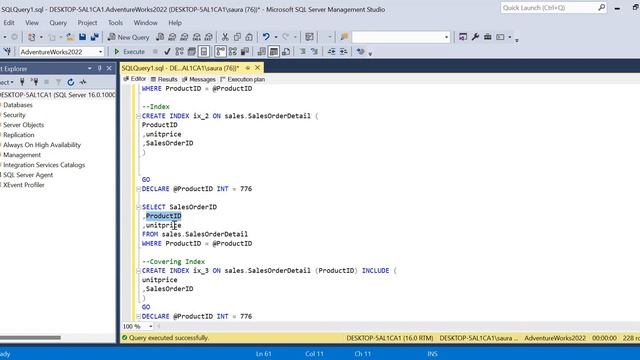Viewport: 640px width, 360px height.
Task: Execute the current query
Action: [129, 52]
